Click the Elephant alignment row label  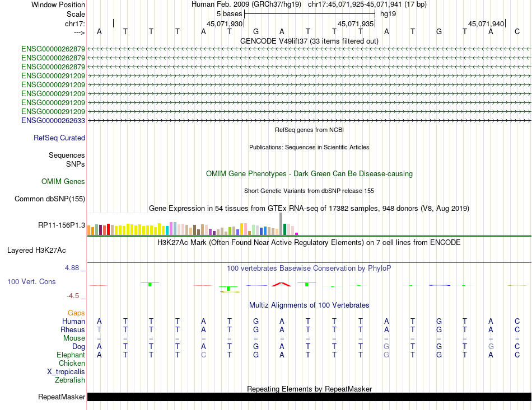(x=71, y=355)
